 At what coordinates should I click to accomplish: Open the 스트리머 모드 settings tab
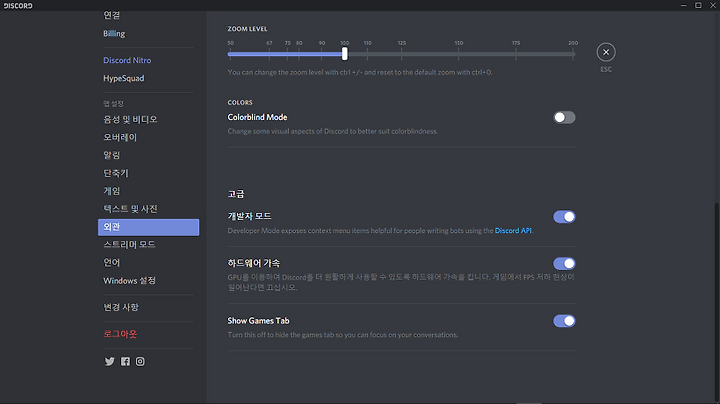(148, 245)
